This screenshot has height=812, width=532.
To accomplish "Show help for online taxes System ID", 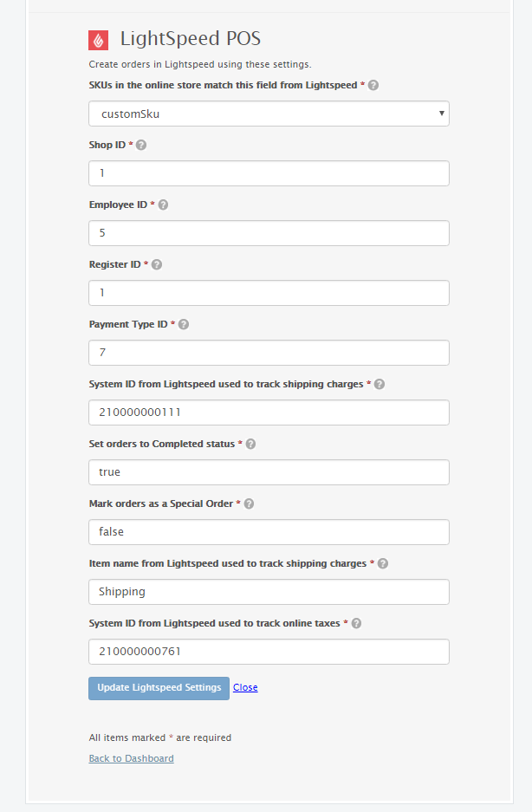I will [356, 623].
